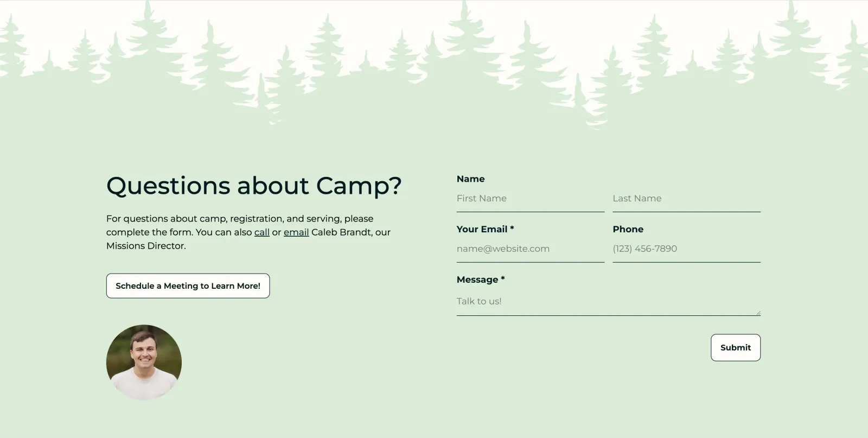The height and width of the screenshot is (438, 868).
Task: Click the underline beneath the First Name field
Action: pos(531,211)
